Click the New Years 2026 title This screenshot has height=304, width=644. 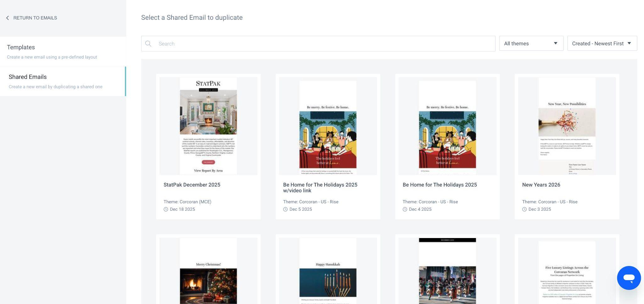tap(541, 185)
